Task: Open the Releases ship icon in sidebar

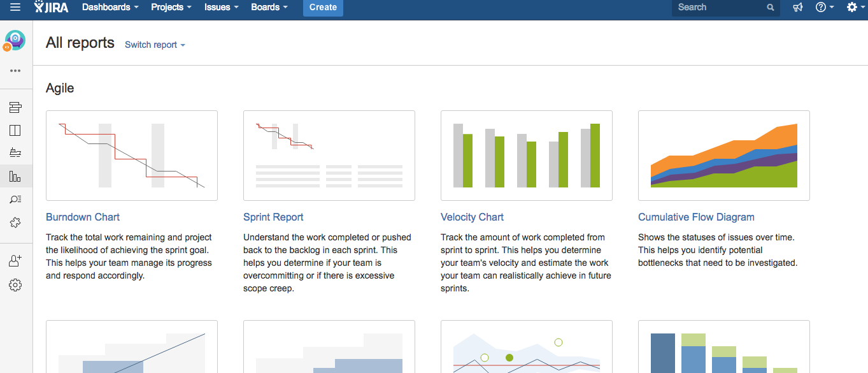Action: pos(15,153)
